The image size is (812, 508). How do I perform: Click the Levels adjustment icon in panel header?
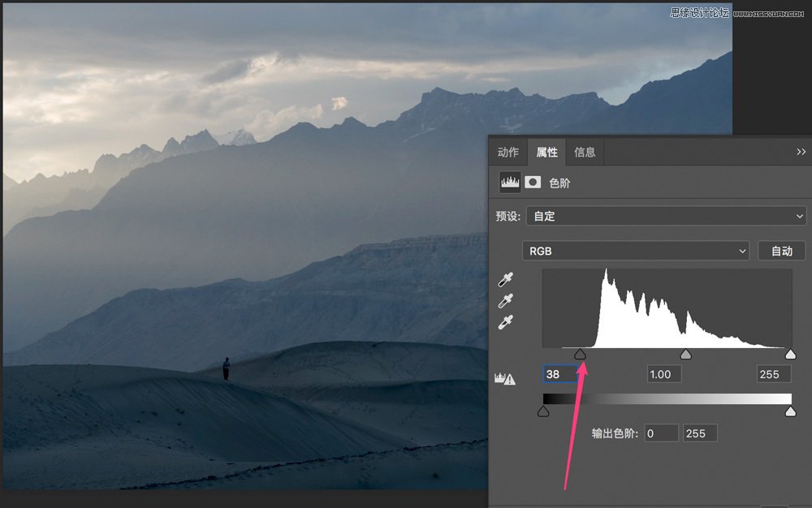tap(510, 182)
